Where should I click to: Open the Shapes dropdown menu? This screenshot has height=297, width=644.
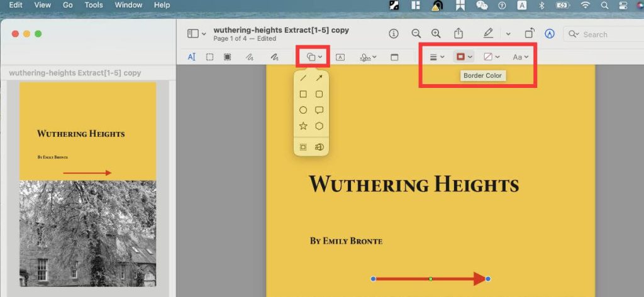[314, 57]
